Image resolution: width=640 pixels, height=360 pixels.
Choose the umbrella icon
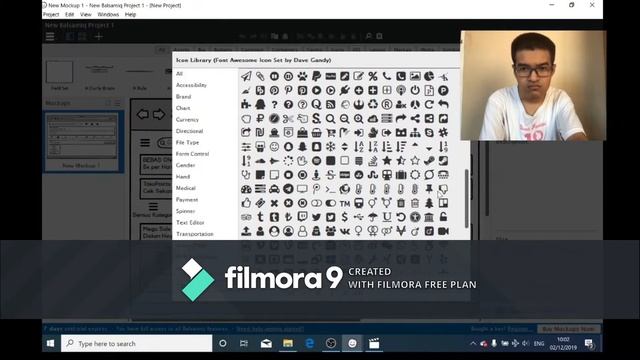(373, 217)
